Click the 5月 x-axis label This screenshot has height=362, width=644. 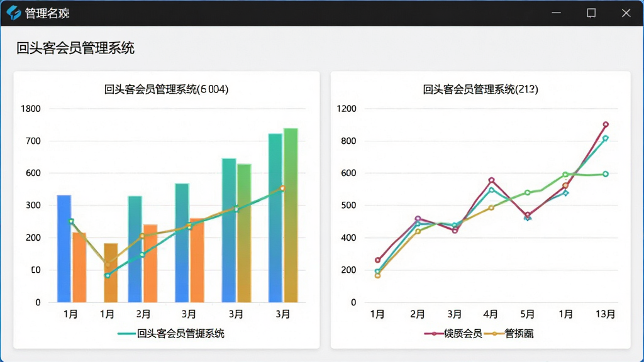528,314
